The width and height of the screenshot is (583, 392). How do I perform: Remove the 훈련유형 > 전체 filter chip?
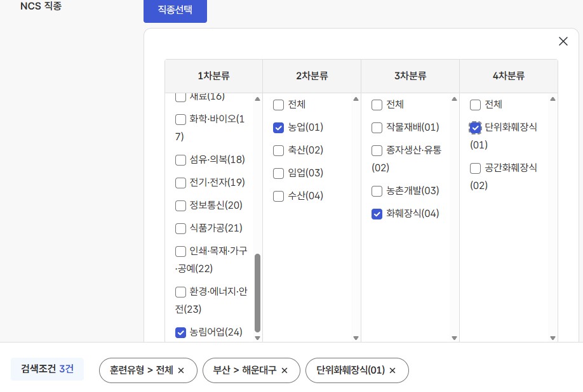point(181,370)
